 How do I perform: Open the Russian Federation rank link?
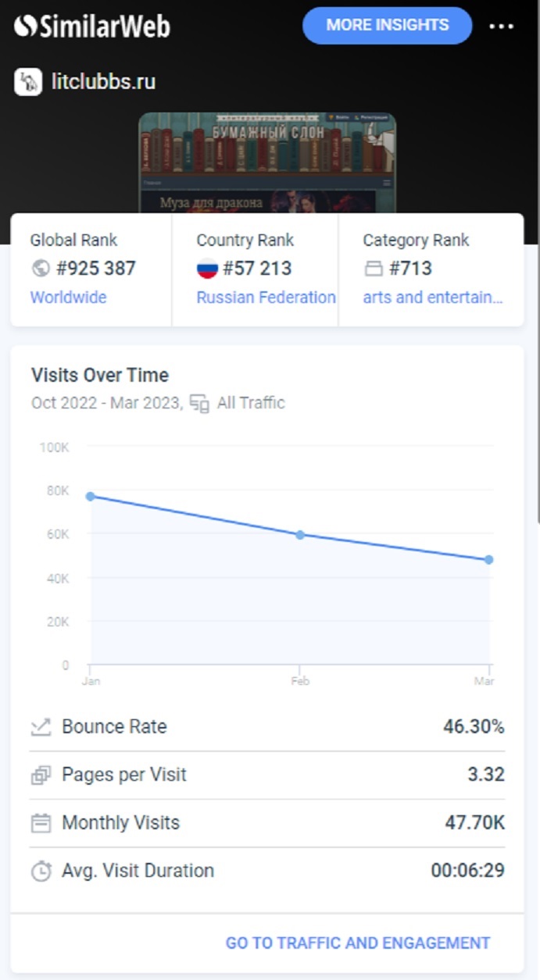266,298
